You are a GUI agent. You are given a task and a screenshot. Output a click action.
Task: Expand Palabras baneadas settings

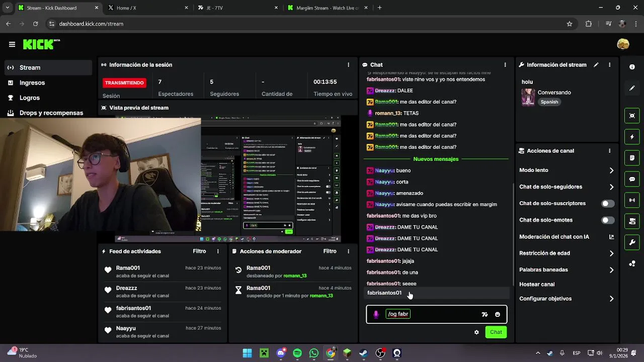tap(567, 270)
